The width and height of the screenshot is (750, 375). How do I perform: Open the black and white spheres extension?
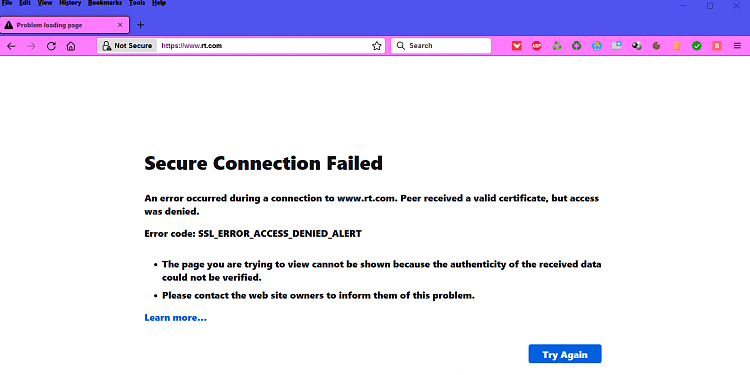point(637,46)
